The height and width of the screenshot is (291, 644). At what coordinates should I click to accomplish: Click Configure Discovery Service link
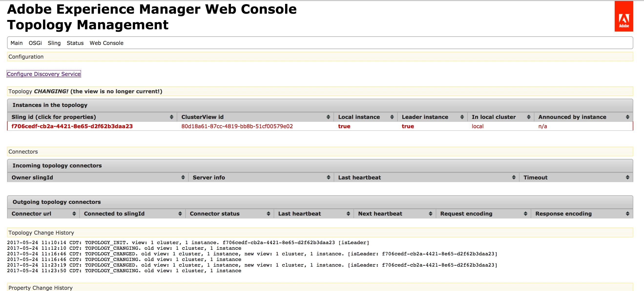coord(44,74)
